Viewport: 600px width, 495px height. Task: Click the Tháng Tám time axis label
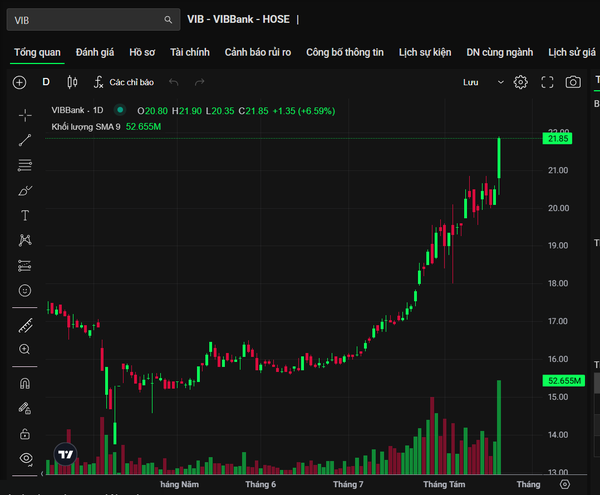tap(444, 484)
